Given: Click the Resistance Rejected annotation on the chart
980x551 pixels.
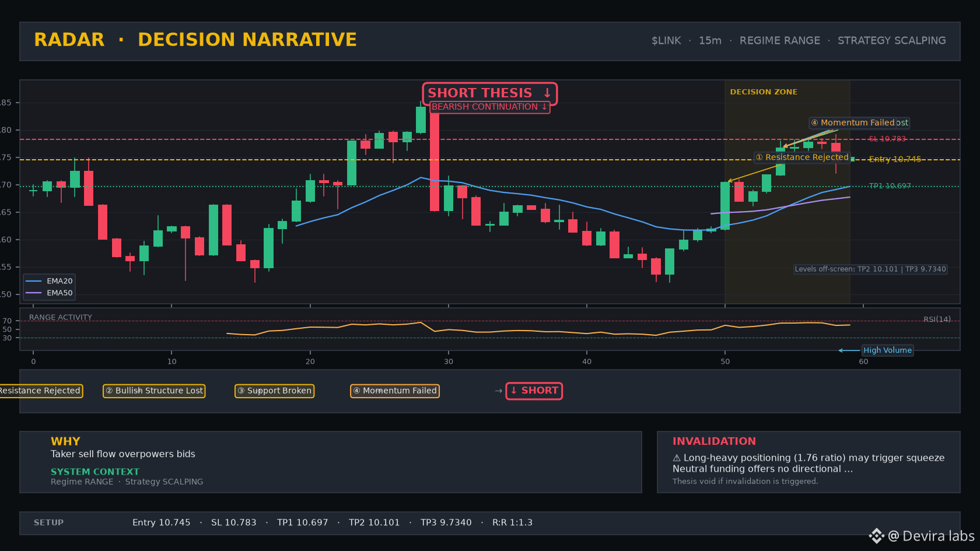Looking at the screenshot, I should 801,157.
